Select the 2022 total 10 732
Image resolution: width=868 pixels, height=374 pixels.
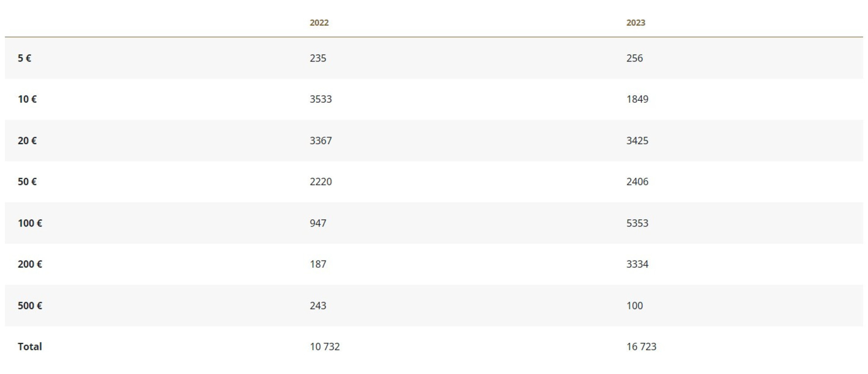[x=325, y=347]
